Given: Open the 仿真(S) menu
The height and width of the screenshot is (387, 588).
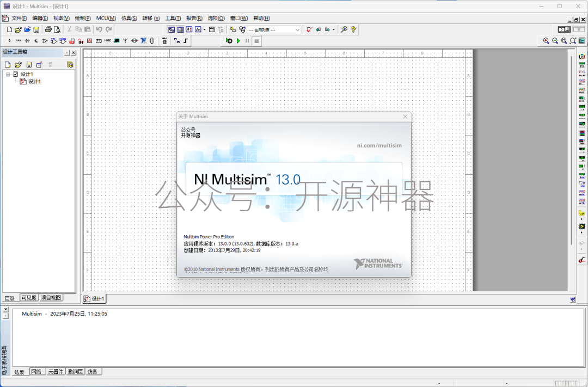Looking at the screenshot, I should click(129, 18).
